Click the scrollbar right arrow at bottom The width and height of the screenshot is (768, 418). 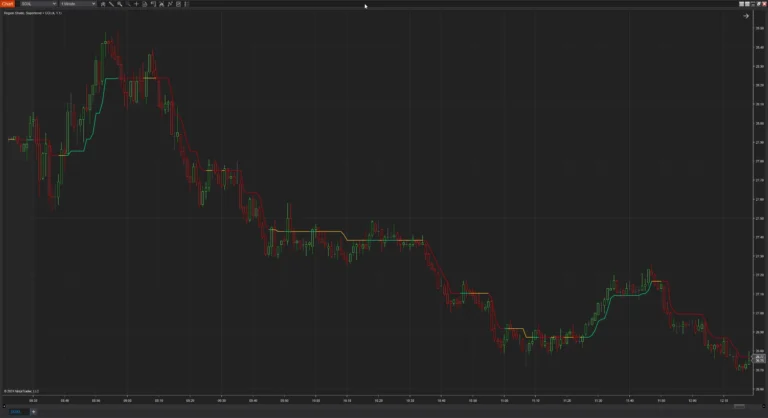click(765, 406)
